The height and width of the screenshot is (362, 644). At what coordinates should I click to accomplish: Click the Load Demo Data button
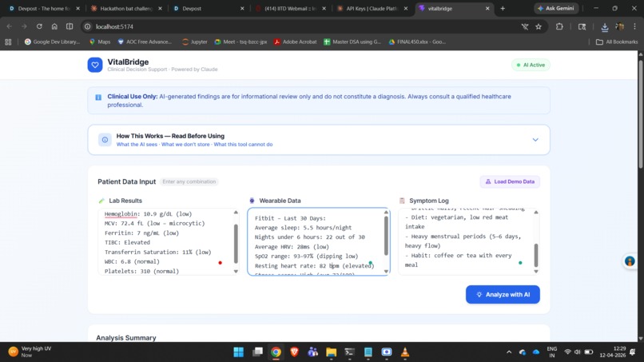(x=510, y=181)
